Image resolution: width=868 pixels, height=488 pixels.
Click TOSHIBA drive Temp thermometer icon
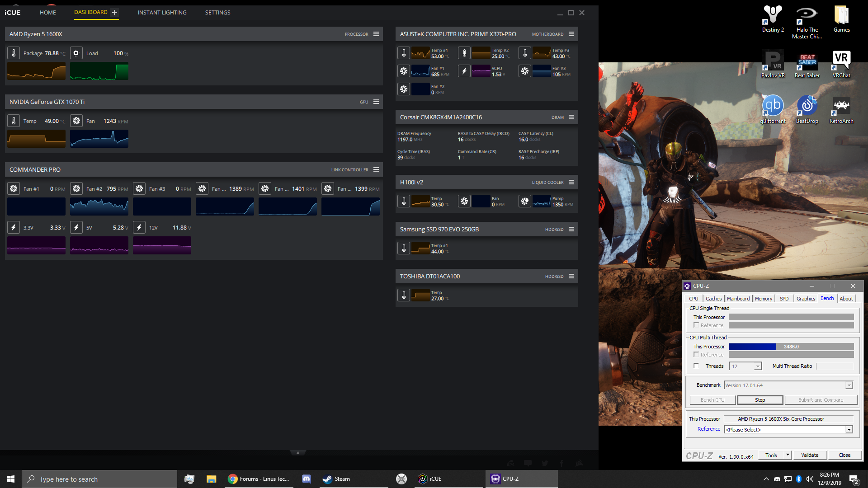pyautogui.click(x=404, y=296)
